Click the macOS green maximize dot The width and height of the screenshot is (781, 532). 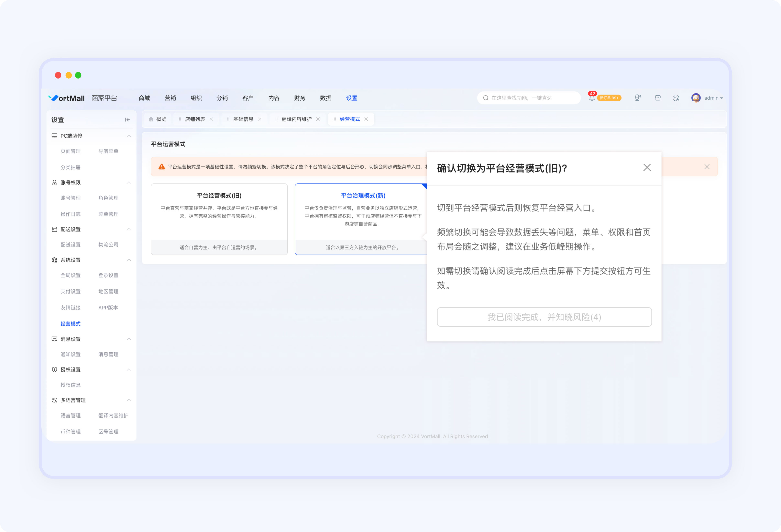click(78, 75)
